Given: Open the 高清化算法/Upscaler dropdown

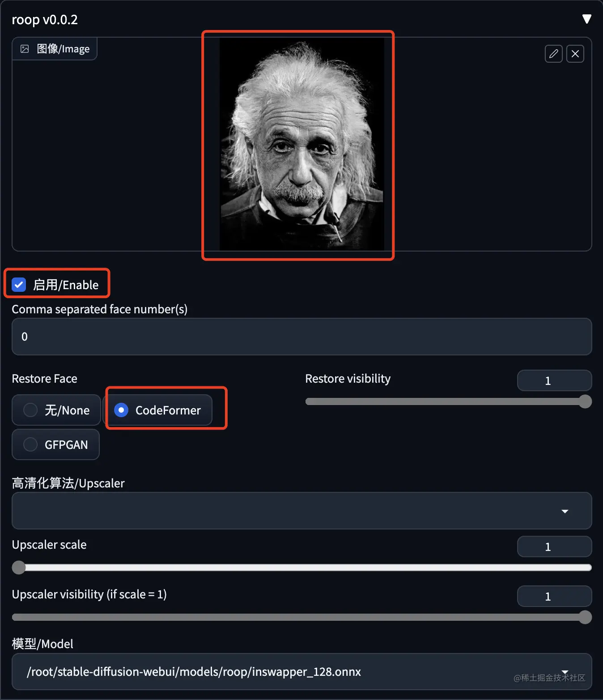Looking at the screenshot, I should tap(302, 511).
